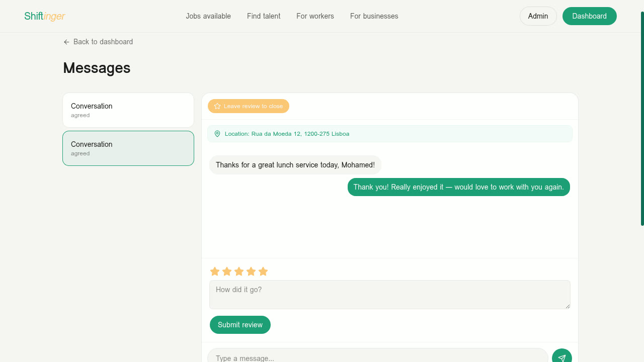Viewport: 644px width, 362px height.
Task: Submit the review
Action: point(240,325)
